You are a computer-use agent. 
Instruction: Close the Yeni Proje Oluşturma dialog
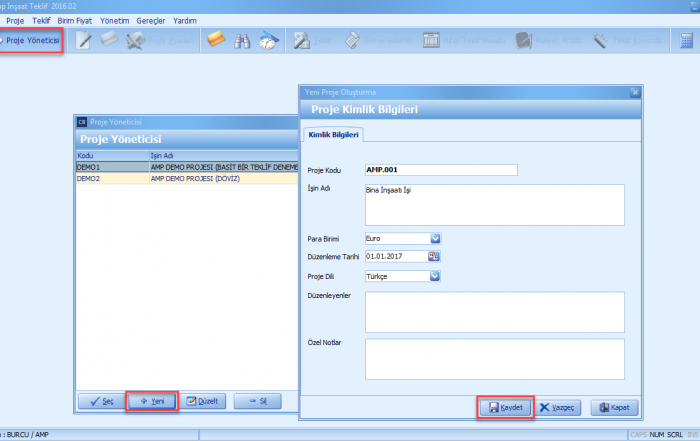633,91
